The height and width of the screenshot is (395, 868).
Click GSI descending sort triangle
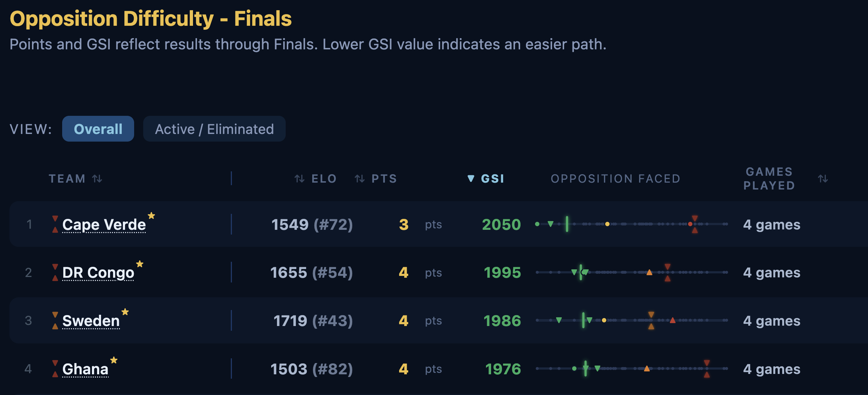(471, 179)
